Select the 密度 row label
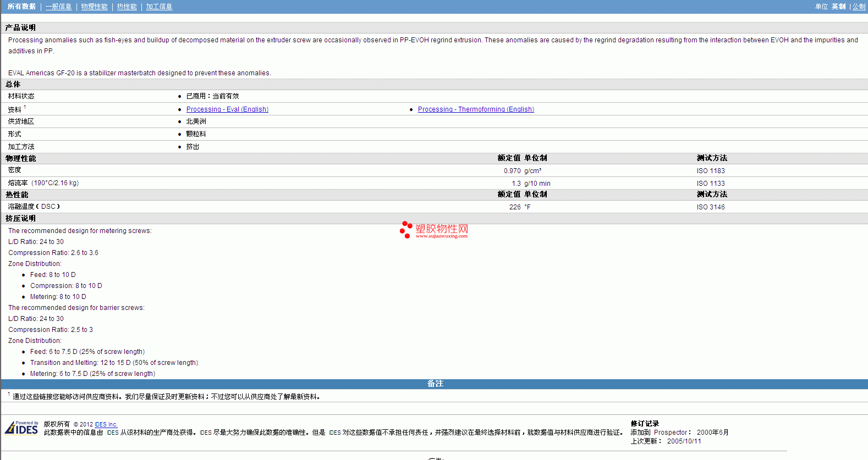The image size is (868, 460). [14, 170]
